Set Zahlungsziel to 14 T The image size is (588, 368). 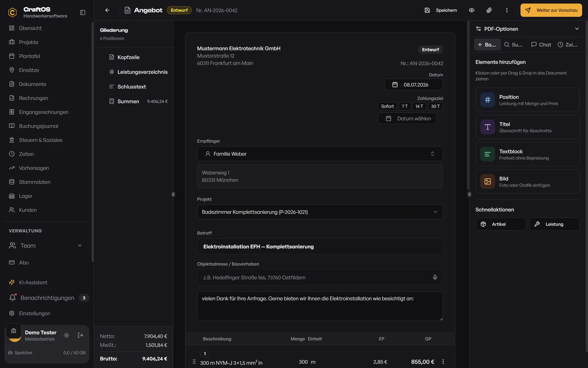click(419, 106)
